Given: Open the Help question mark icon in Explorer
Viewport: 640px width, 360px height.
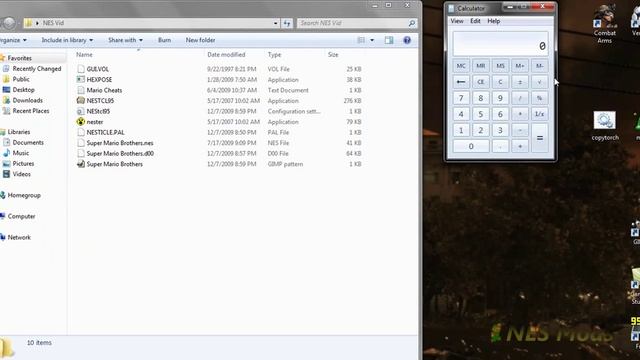Looking at the screenshot, I should tap(407, 40).
